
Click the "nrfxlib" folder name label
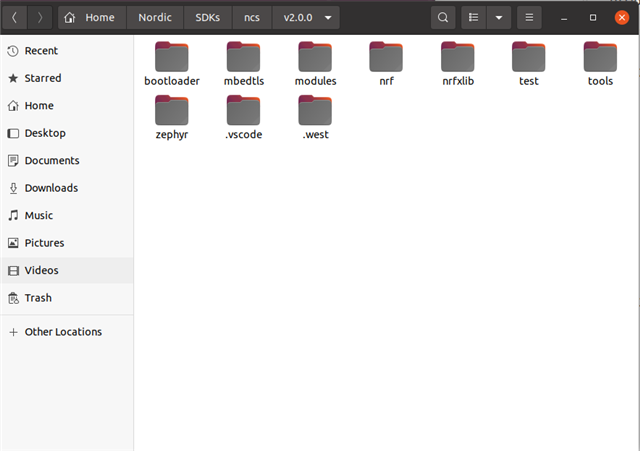click(458, 81)
